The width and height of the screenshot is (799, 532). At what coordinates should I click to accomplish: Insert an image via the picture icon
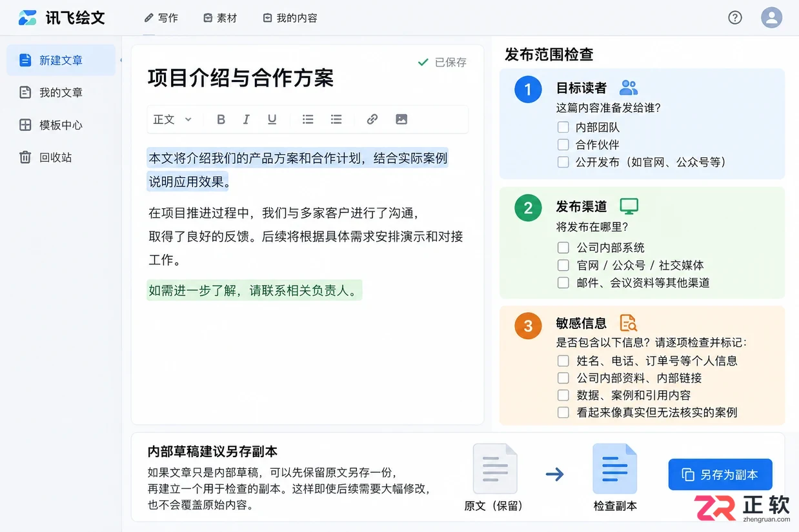[401, 119]
